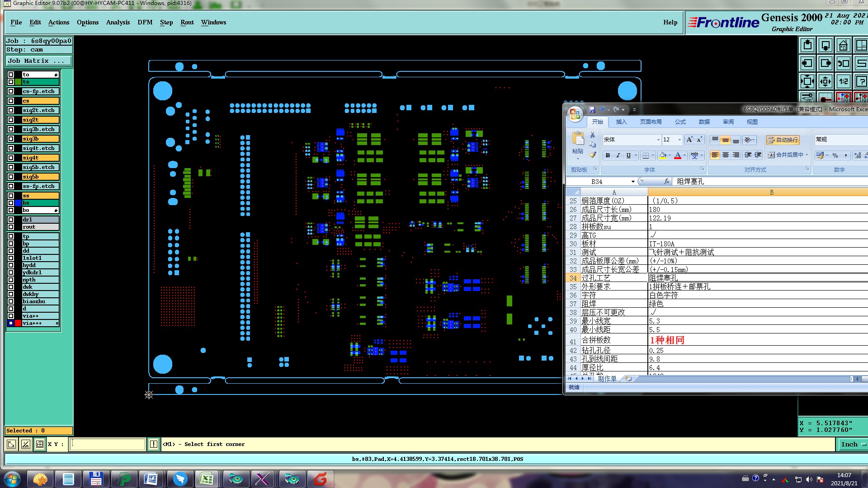
Task: Click the Job Matrix button
Action: 38,61
